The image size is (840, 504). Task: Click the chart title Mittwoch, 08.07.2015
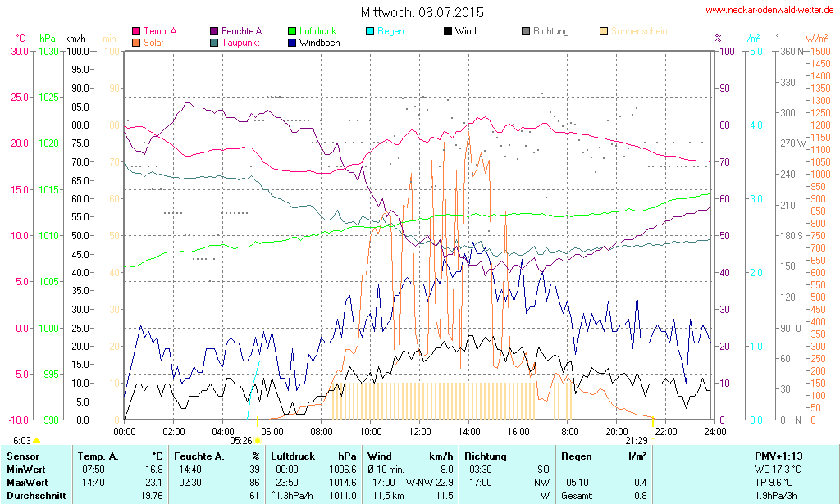coord(422,12)
